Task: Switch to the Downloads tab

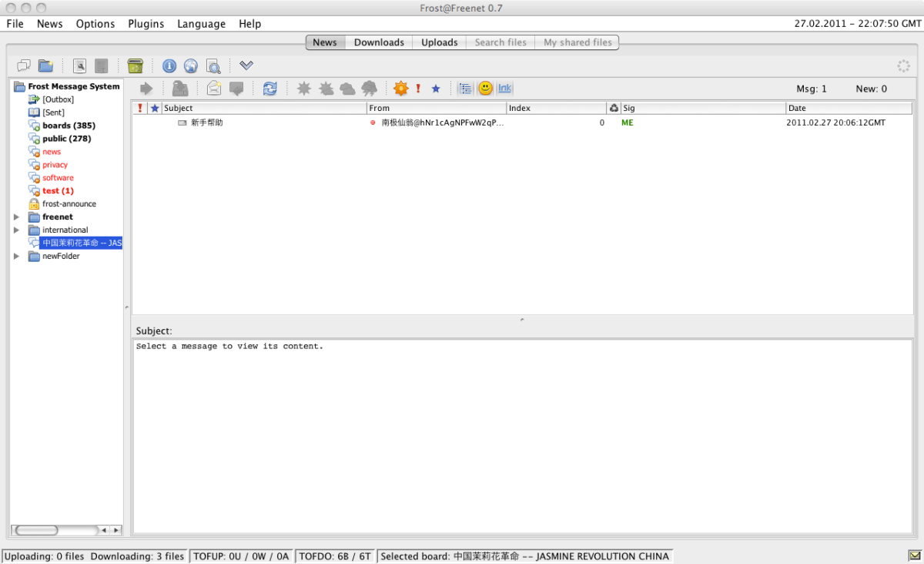Action: (379, 42)
